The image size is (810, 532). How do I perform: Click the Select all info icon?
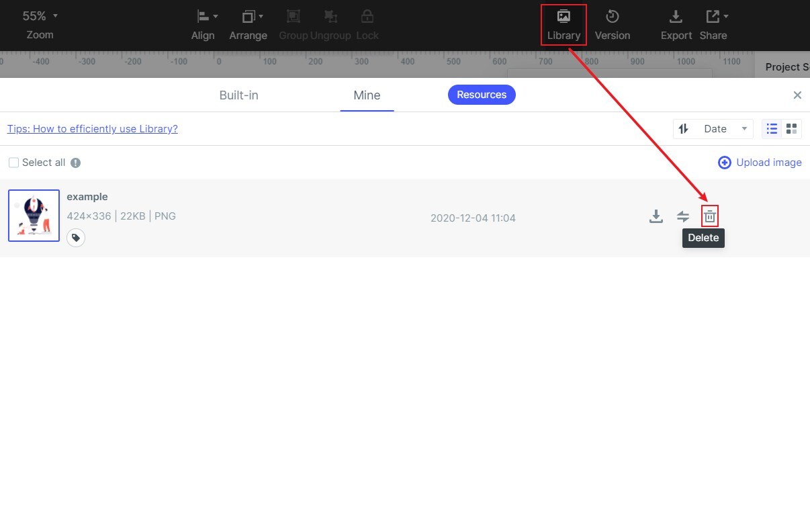tap(76, 163)
